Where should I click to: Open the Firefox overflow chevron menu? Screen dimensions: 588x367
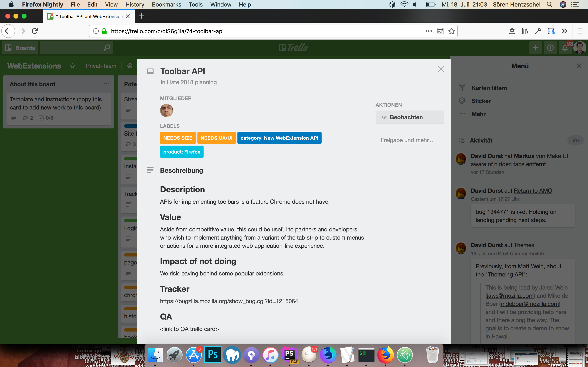tap(564, 31)
